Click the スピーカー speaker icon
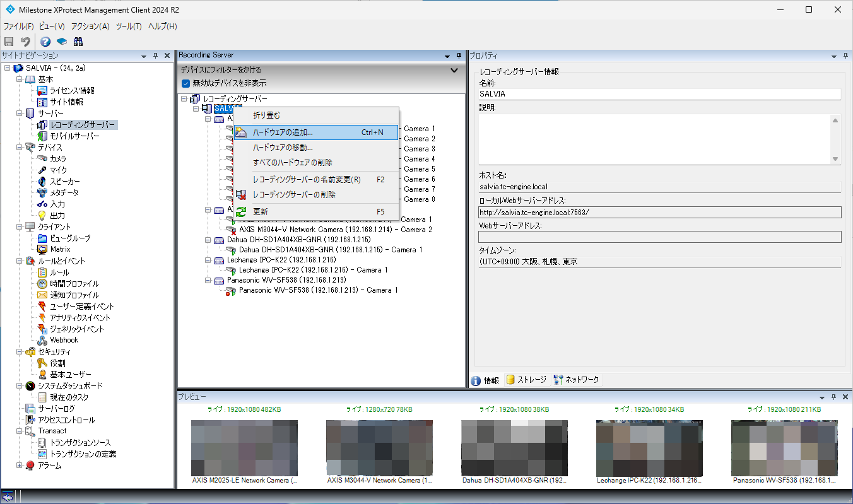This screenshot has width=853, height=504. [42, 182]
